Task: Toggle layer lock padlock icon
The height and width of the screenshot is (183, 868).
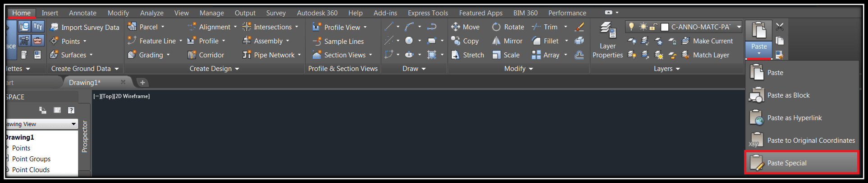Action: point(653,27)
